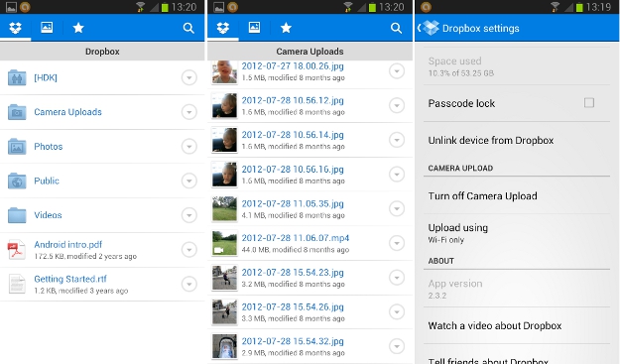Select file name 2012-07-28 10.56.14.jpg
Image resolution: width=620 pixels, height=364 pixels.
[293, 135]
